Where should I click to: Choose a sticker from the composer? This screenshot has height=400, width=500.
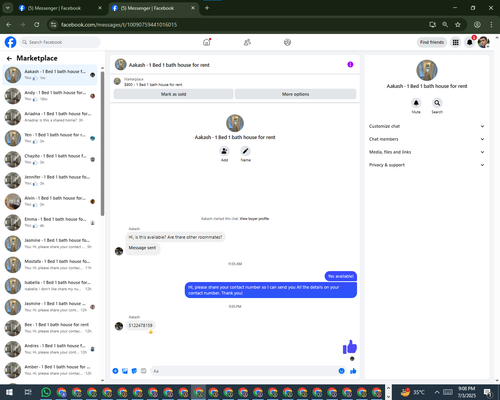click(x=134, y=371)
